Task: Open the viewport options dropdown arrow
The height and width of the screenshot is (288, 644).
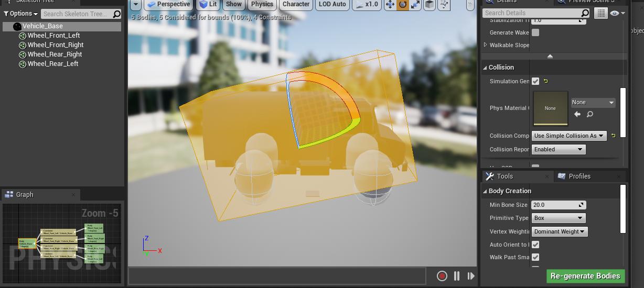Action: 136,4
